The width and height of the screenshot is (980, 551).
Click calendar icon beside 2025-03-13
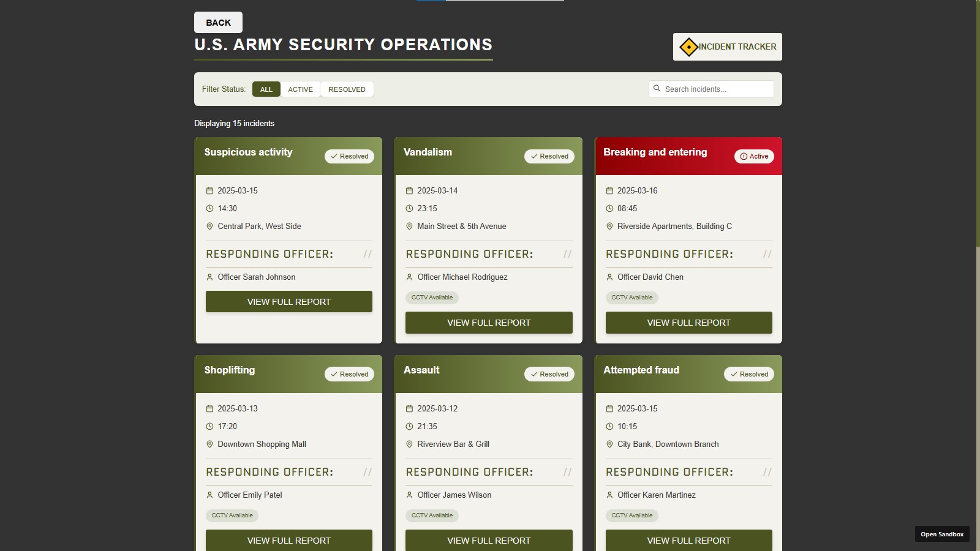tap(209, 409)
